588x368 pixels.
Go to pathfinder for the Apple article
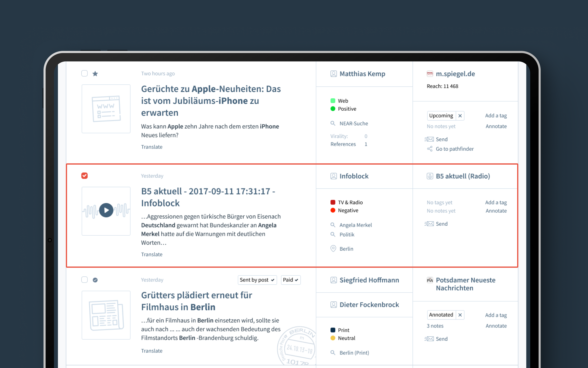[x=450, y=149]
